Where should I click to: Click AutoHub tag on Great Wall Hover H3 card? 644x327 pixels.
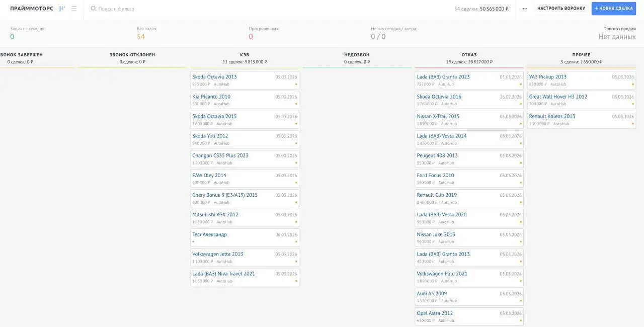click(x=558, y=104)
